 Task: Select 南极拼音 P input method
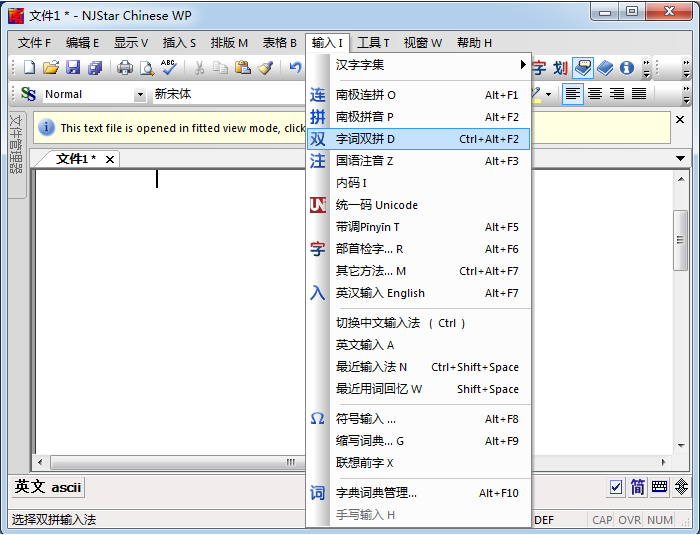click(x=418, y=117)
